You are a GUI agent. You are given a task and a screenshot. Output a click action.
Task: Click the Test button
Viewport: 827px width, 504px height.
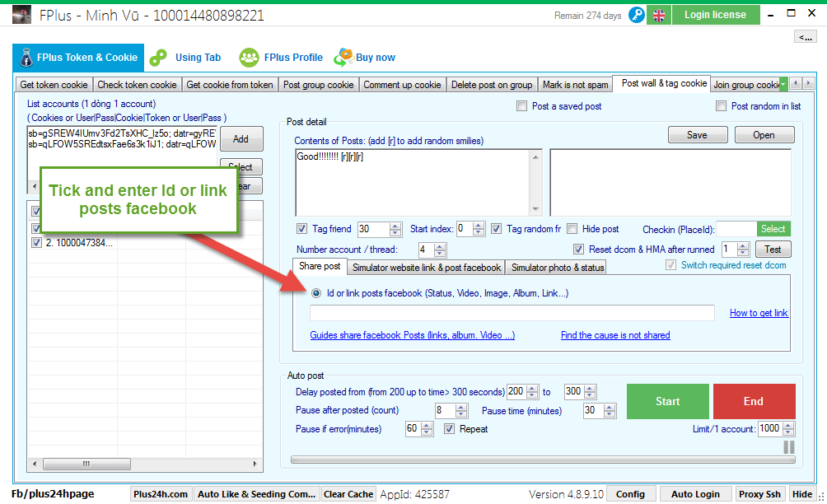tap(773, 250)
